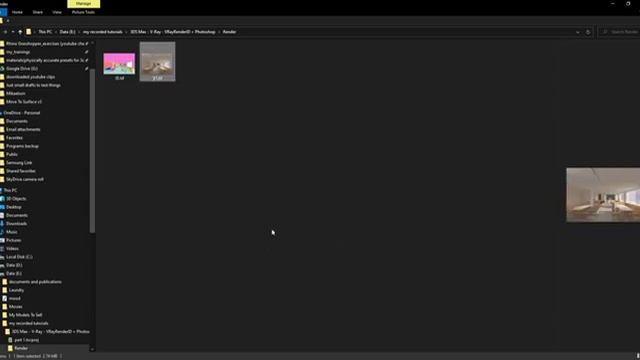
Task: Open the Mikaelson folder in sidebar
Action: [x=16, y=93]
